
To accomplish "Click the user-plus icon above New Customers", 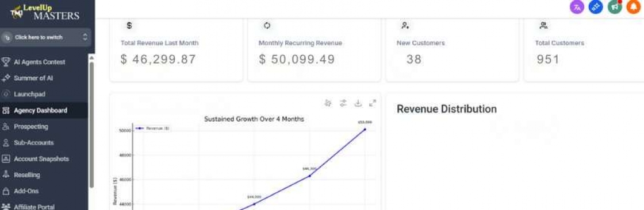I will (x=405, y=26).
